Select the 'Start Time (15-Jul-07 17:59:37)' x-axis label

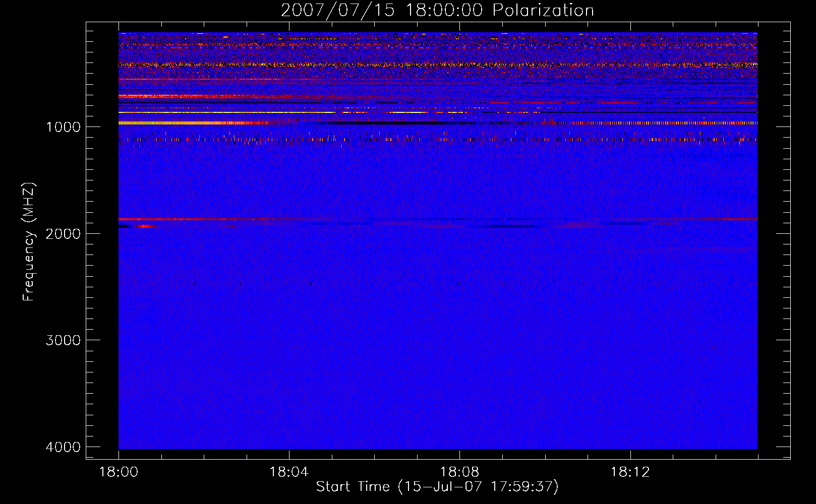pyautogui.click(x=437, y=487)
